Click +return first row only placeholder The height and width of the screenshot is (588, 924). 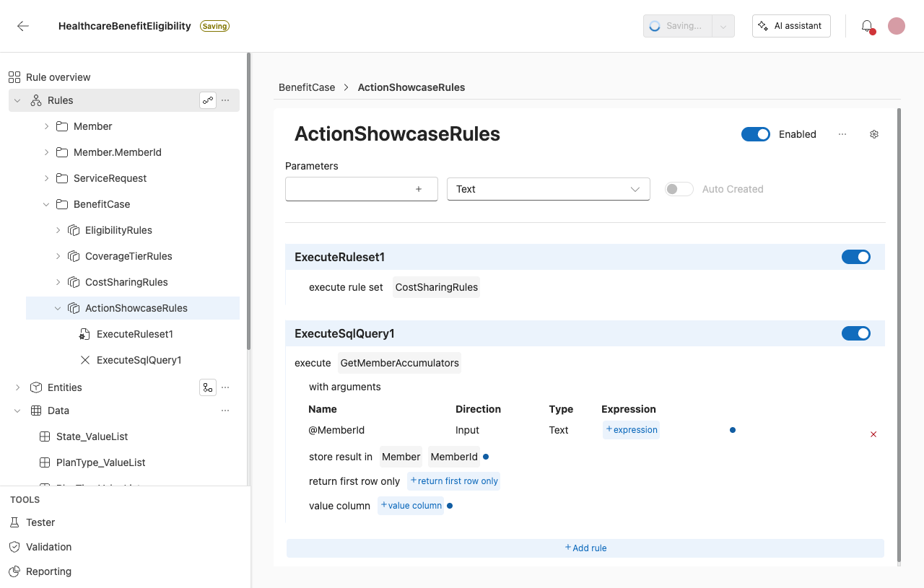[x=454, y=481]
